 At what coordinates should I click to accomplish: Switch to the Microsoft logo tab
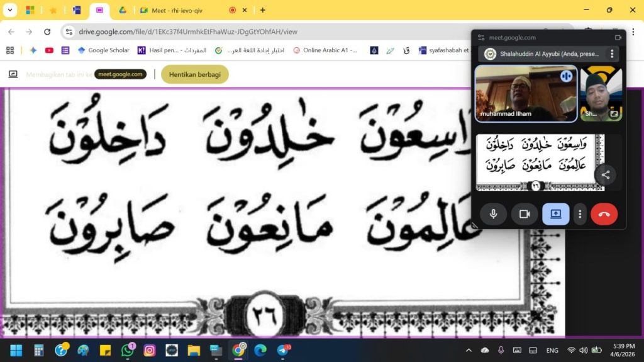(x=30, y=10)
